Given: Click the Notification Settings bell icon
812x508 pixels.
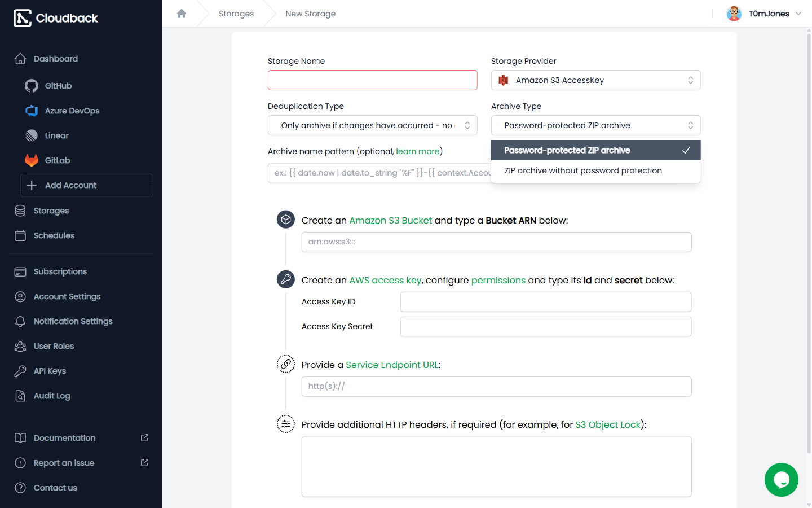Looking at the screenshot, I should click(20, 321).
